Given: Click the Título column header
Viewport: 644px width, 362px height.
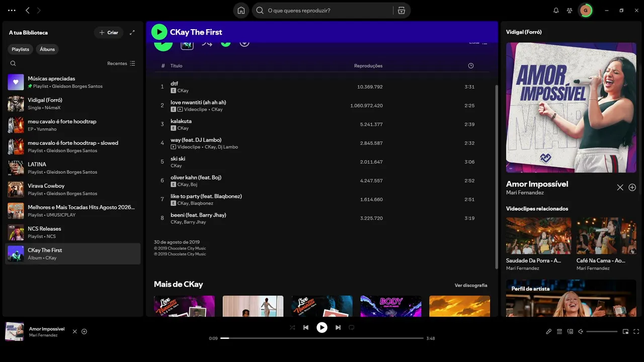Looking at the screenshot, I should point(176,66).
